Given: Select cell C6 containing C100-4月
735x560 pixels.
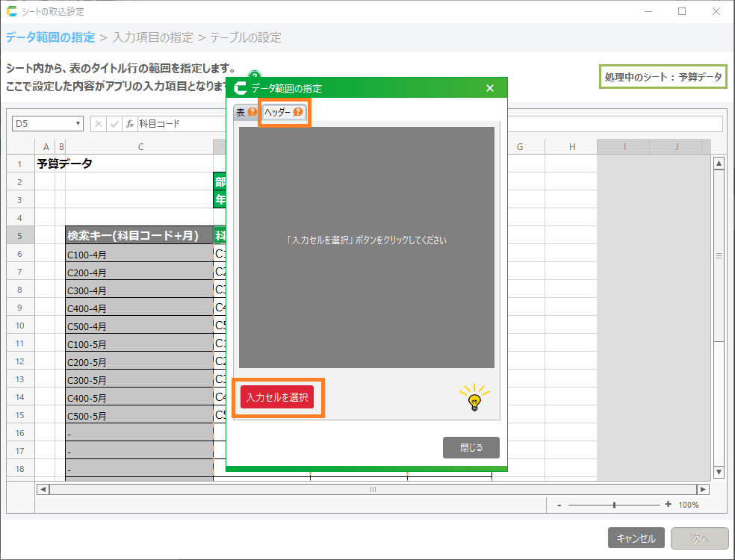Looking at the screenshot, I should coord(139,254).
